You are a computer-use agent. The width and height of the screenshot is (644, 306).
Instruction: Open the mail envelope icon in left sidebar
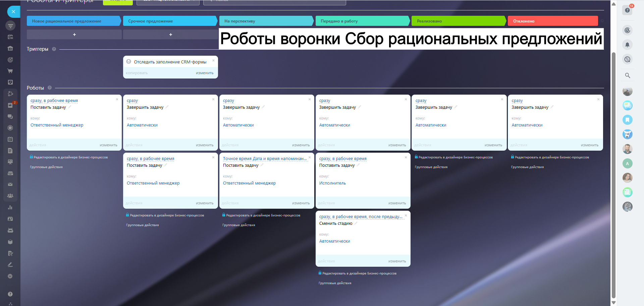(10, 184)
